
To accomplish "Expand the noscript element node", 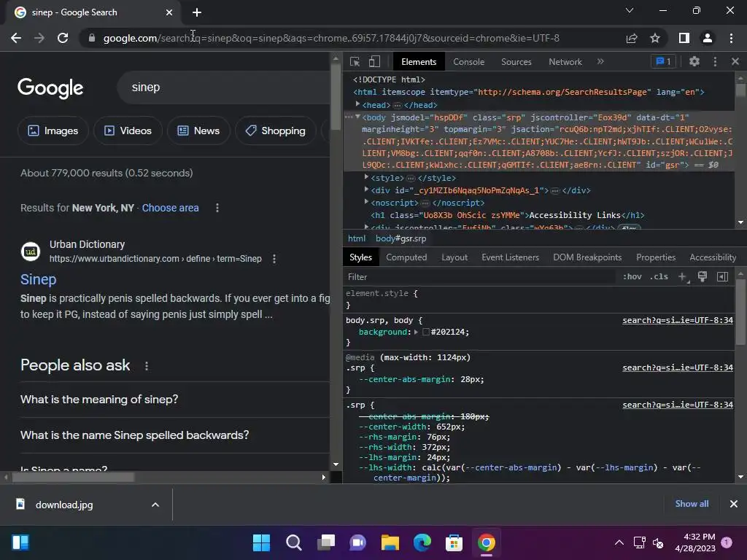I will tap(366, 202).
